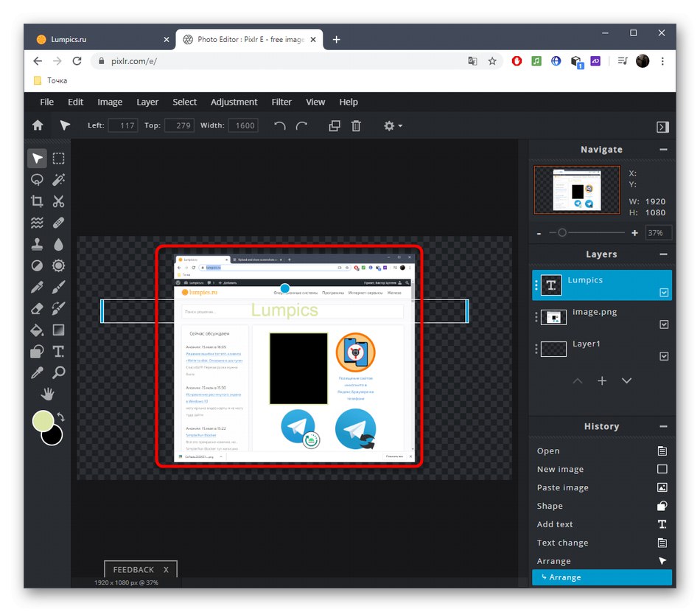Dismiss the FEEDBACK box with X
700x612 pixels.
point(166,569)
